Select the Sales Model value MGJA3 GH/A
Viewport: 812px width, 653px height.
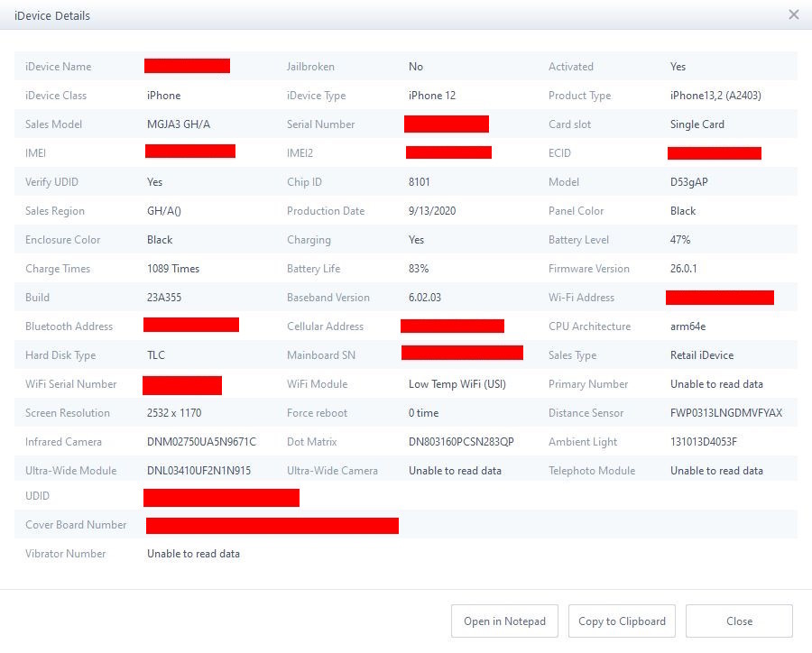point(178,124)
